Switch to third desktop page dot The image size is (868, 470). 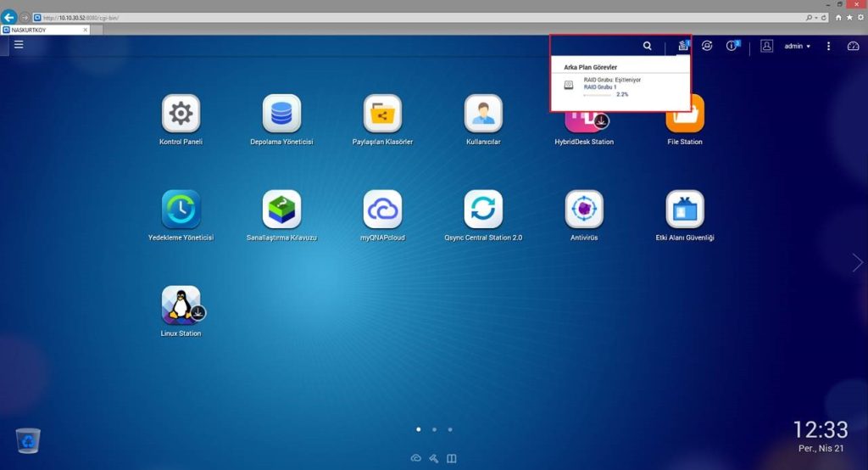(450, 429)
